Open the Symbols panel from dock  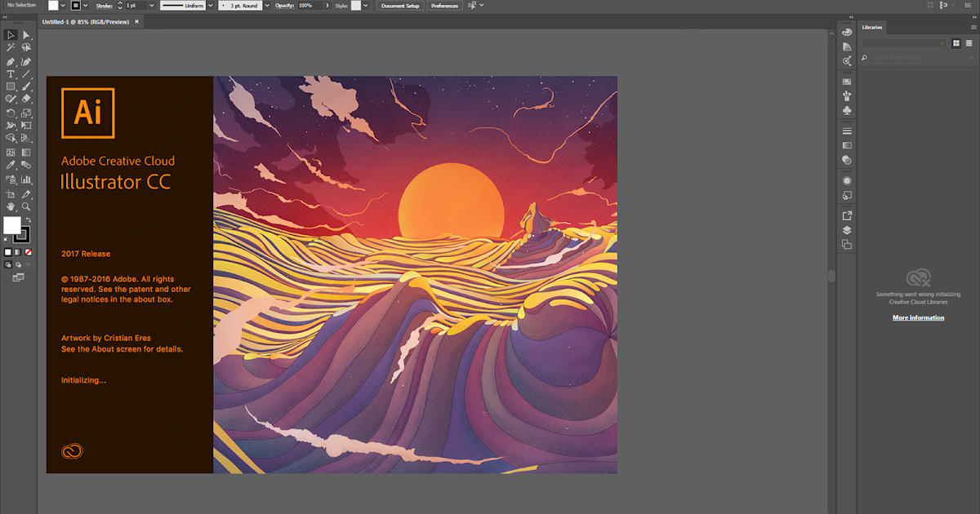tap(847, 110)
